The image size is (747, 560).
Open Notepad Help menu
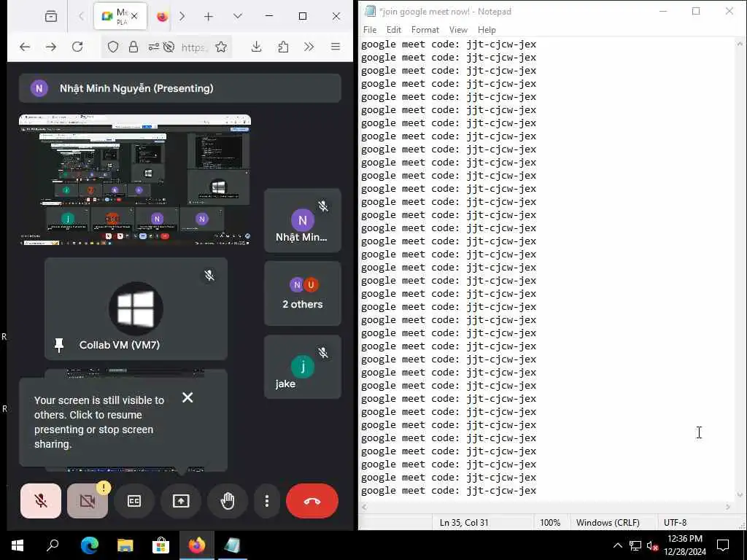point(487,29)
